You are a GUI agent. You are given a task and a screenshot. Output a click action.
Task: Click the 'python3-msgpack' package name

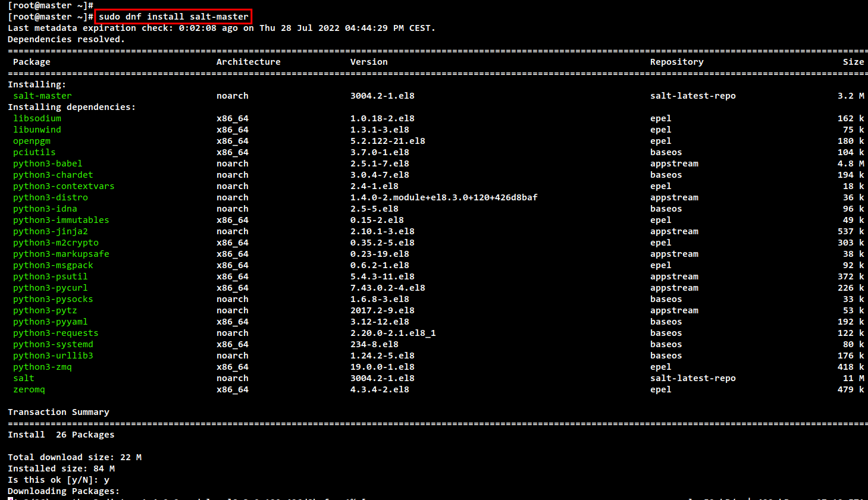pos(53,265)
